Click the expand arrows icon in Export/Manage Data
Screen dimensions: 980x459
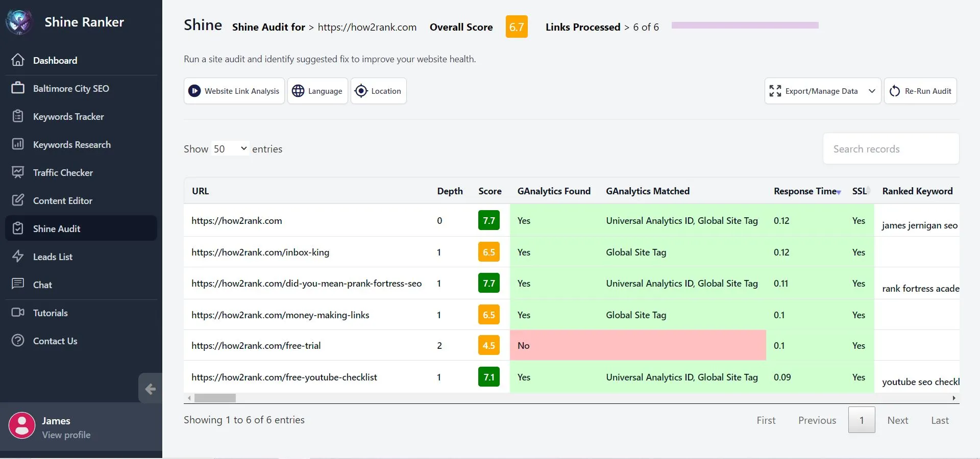pos(775,91)
